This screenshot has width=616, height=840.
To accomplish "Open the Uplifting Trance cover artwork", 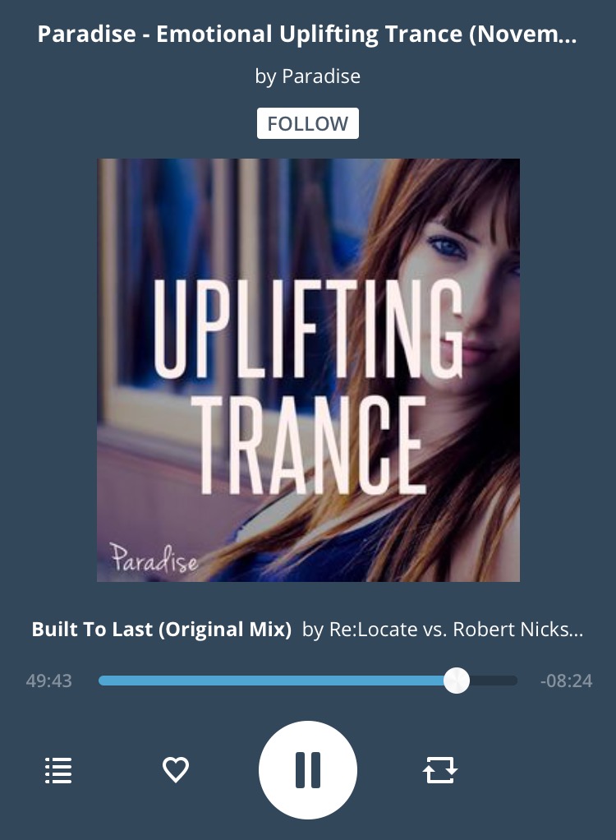I will [x=308, y=370].
